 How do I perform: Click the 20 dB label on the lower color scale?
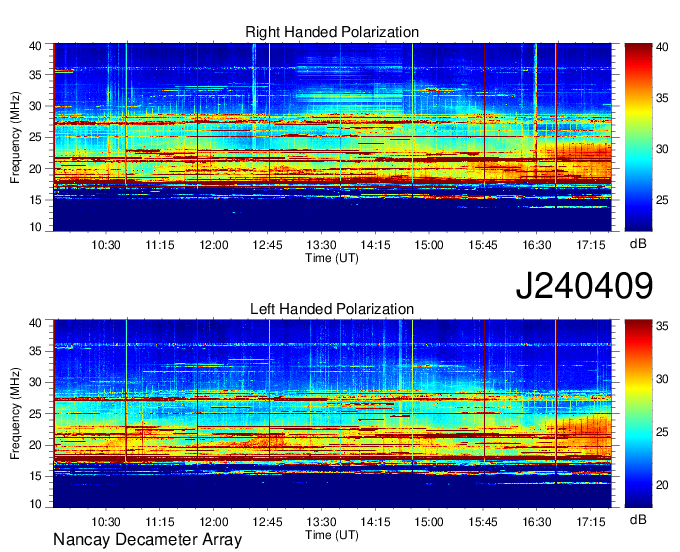click(662, 485)
